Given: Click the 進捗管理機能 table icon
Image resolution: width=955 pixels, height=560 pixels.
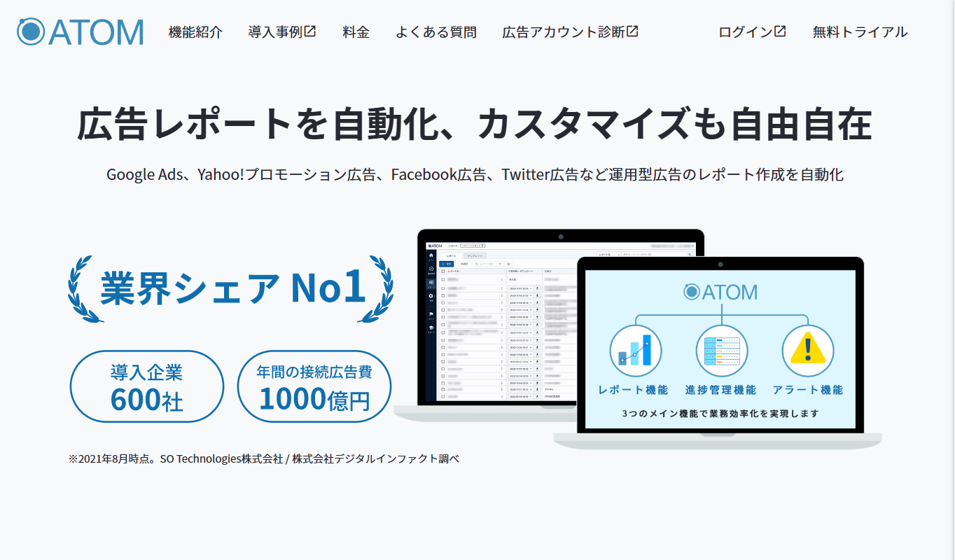Looking at the screenshot, I should click(720, 350).
